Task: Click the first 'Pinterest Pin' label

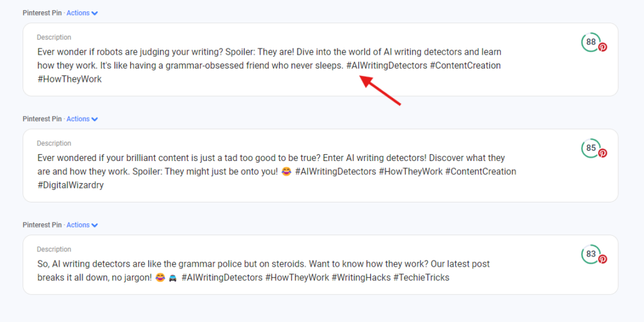Action: click(x=42, y=13)
